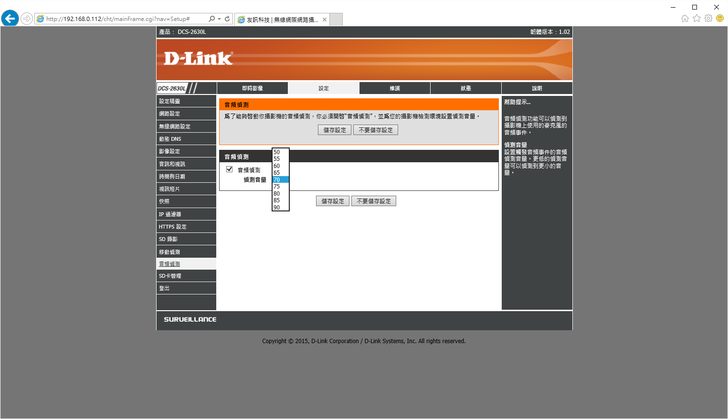The width and height of the screenshot is (728, 419).
Task: Choose 70 in the volume dropdown list
Action: pos(280,180)
